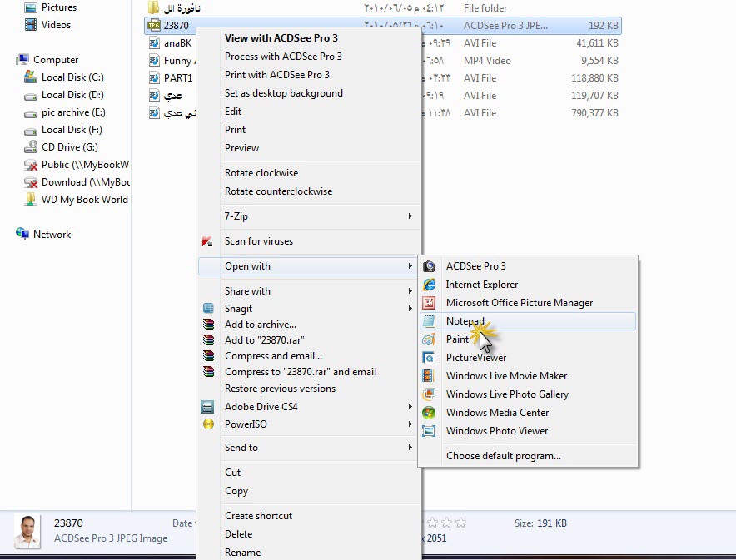736x560 pixels.
Task: Click the Windows Live Movie Maker icon
Action: (429, 376)
